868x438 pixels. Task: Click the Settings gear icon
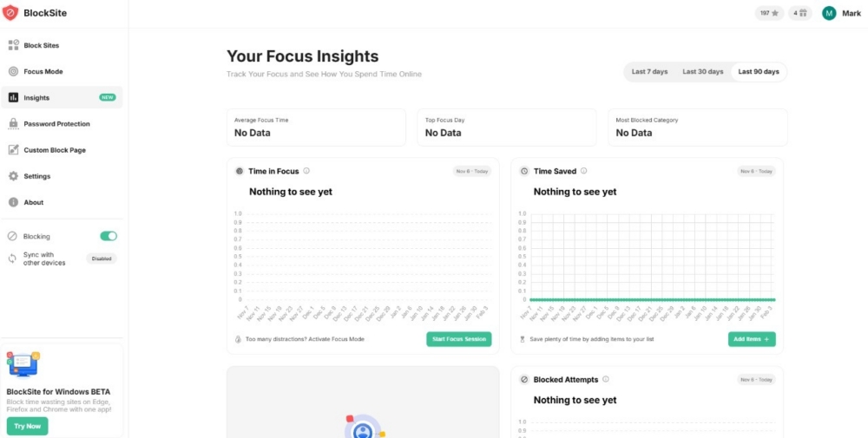click(x=13, y=176)
